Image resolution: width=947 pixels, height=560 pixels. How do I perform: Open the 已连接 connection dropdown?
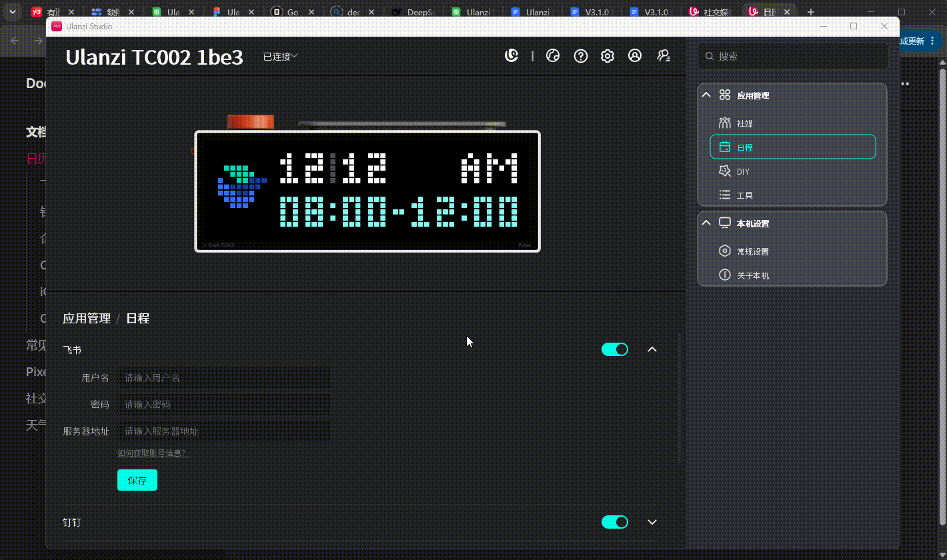[280, 57]
